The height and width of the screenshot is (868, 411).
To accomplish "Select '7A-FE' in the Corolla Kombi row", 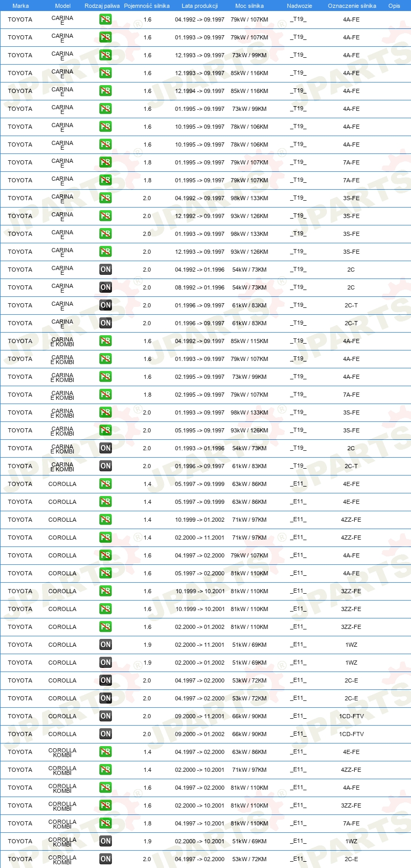I will click(351, 823).
